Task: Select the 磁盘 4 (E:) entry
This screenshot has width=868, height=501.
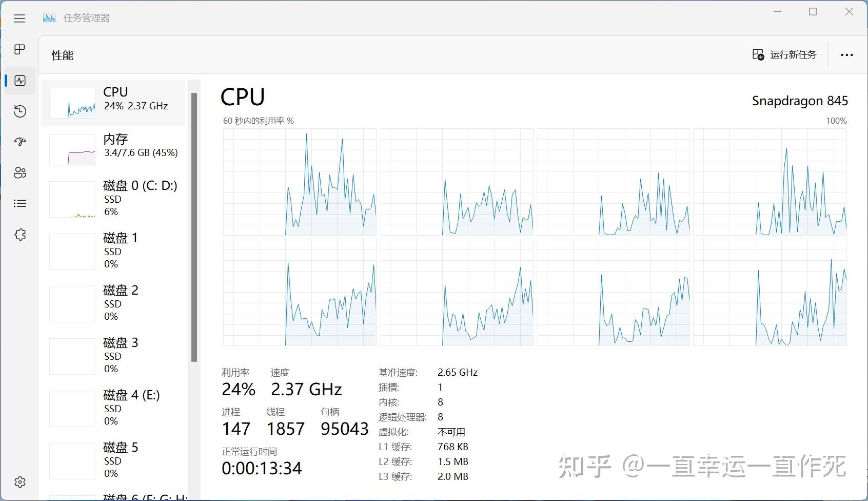Action: tap(114, 408)
